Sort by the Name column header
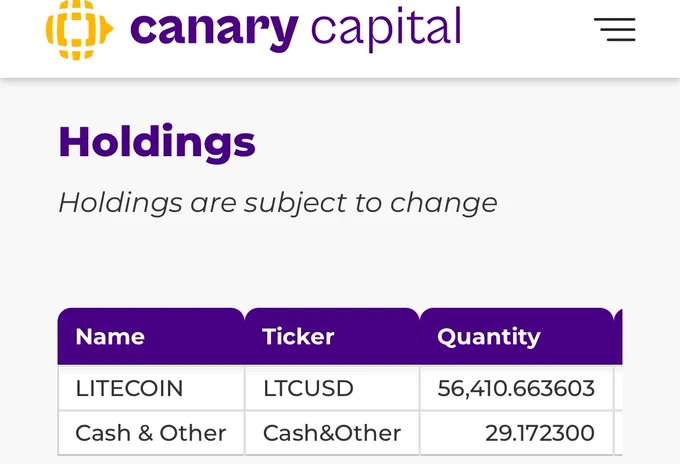The image size is (680, 464). pyautogui.click(x=110, y=337)
